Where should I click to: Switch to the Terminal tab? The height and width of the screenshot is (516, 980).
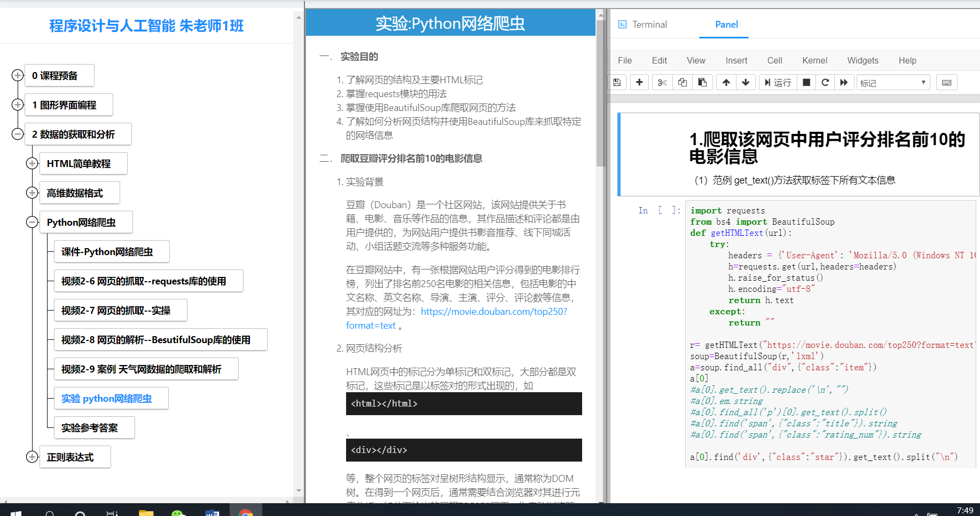[x=643, y=25]
